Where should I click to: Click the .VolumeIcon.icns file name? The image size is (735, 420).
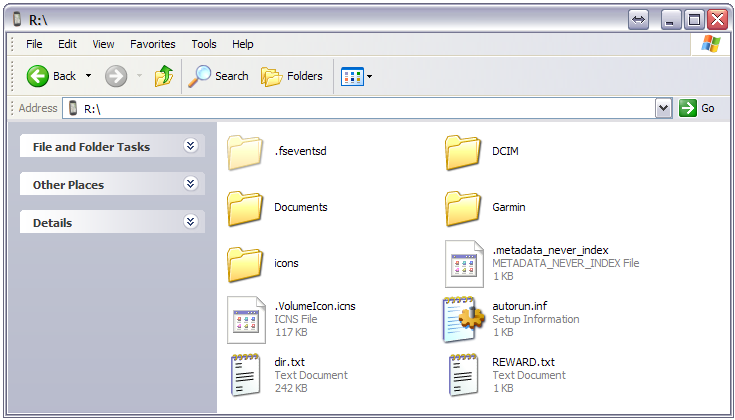[315, 306]
